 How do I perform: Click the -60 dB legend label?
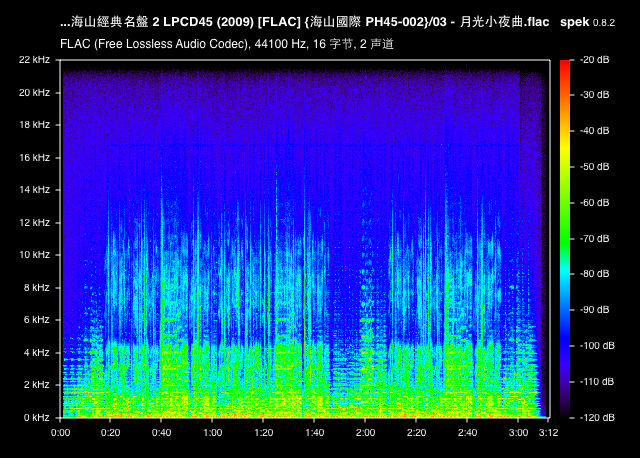pos(595,202)
